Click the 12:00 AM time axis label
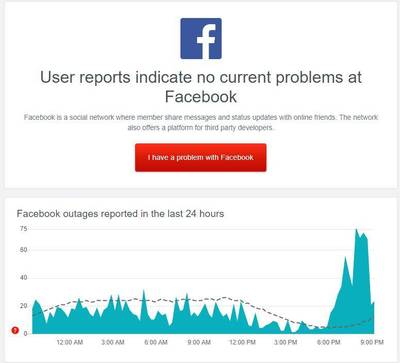400x363 pixels. click(x=70, y=342)
